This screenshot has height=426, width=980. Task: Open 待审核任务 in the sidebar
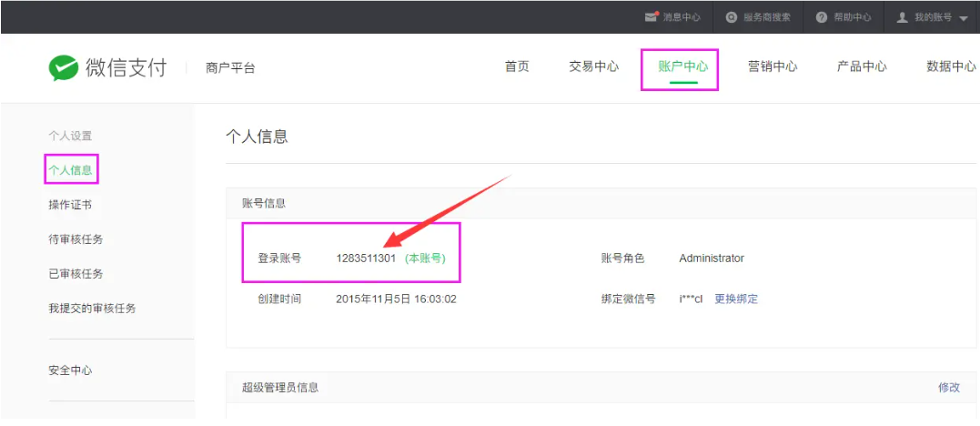click(x=76, y=239)
